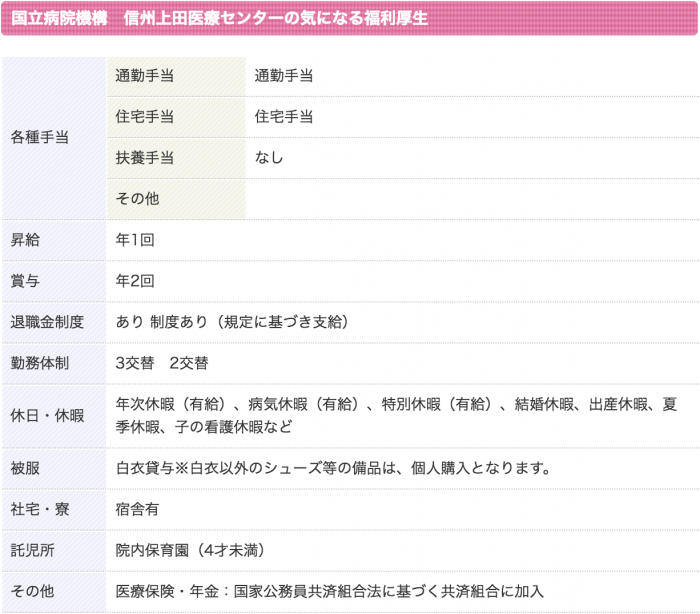Click the 医療保険・年金 description text
Screen dimensions: 700x614
coord(330,591)
